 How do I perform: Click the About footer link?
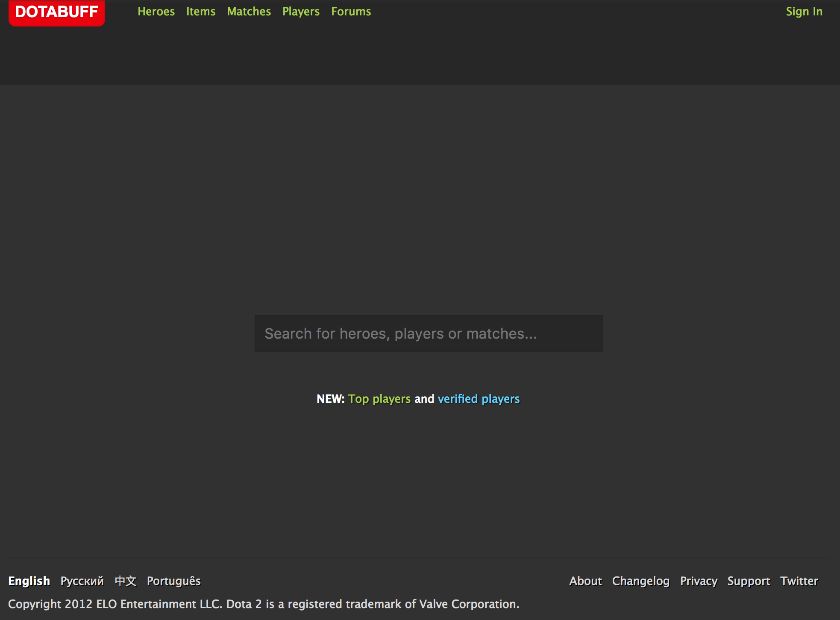pos(585,580)
